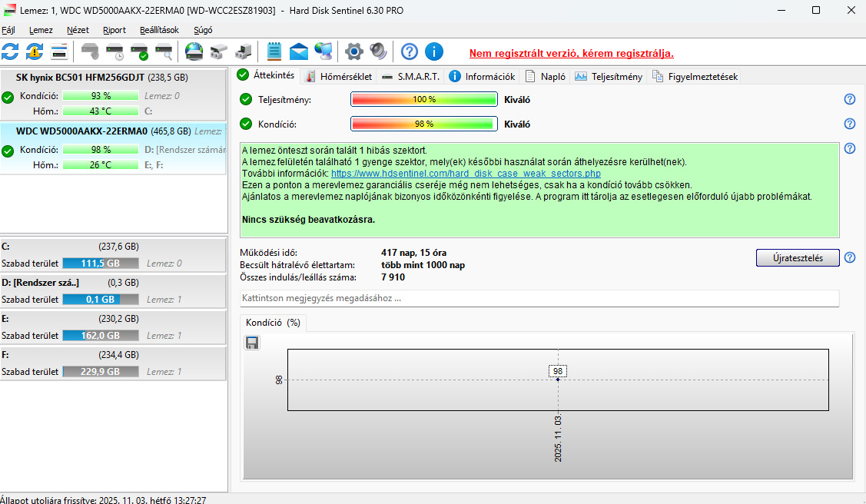Open settings via the gear icon

[354, 52]
